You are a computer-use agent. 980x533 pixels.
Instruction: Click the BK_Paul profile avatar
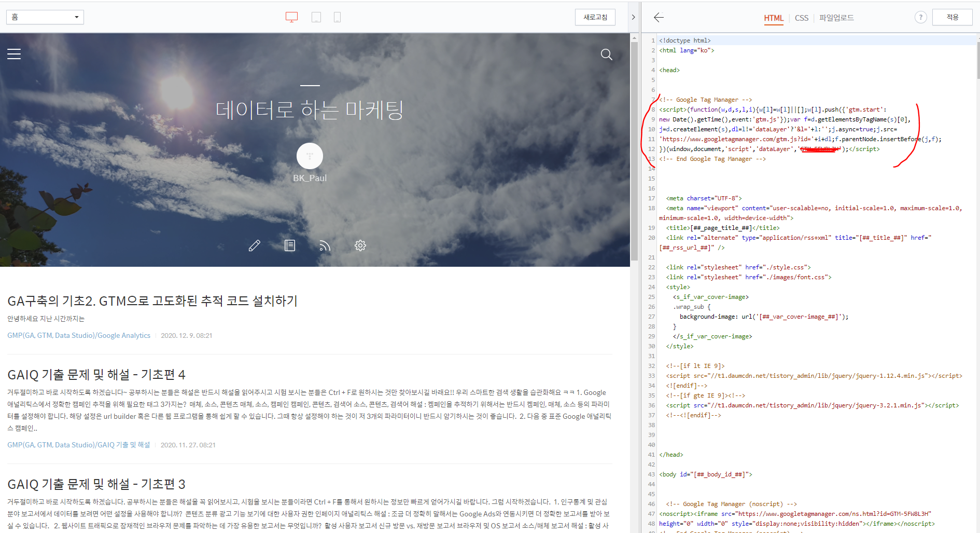tap(310, 156)
